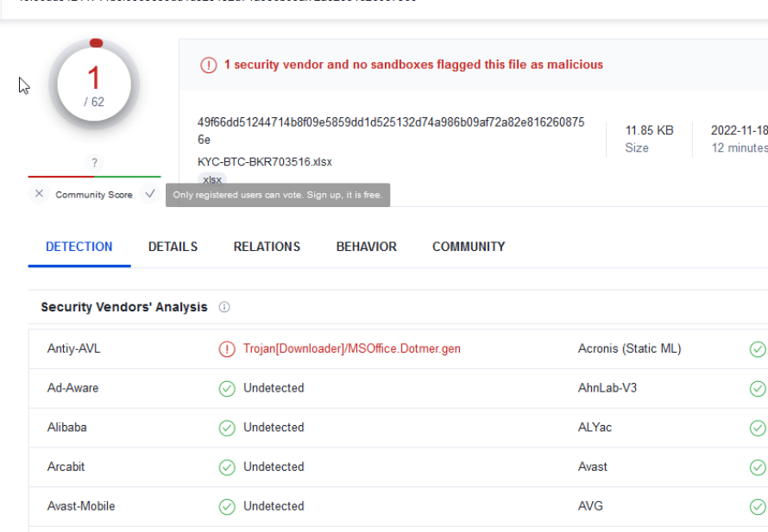
Task: Click the red warning icon in Antiy-AVL row
Action: pyautogui.click(x=227, y=349)
